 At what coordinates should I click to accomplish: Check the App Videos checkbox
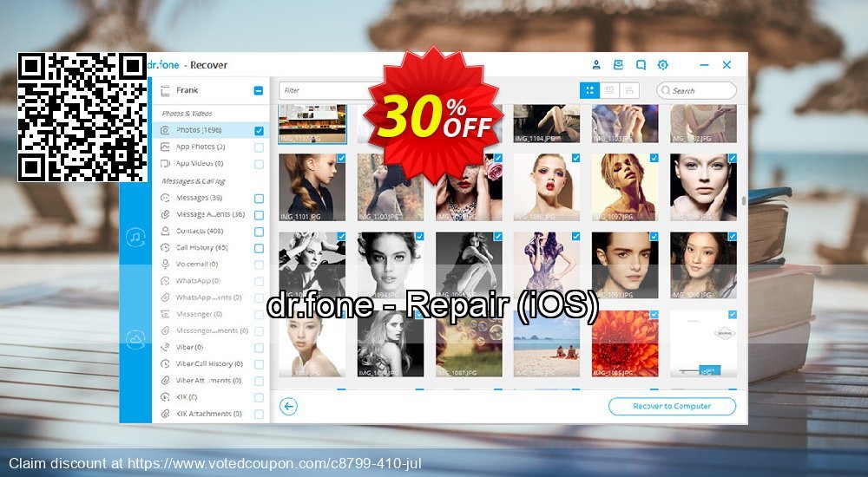(x=259, y=164)
